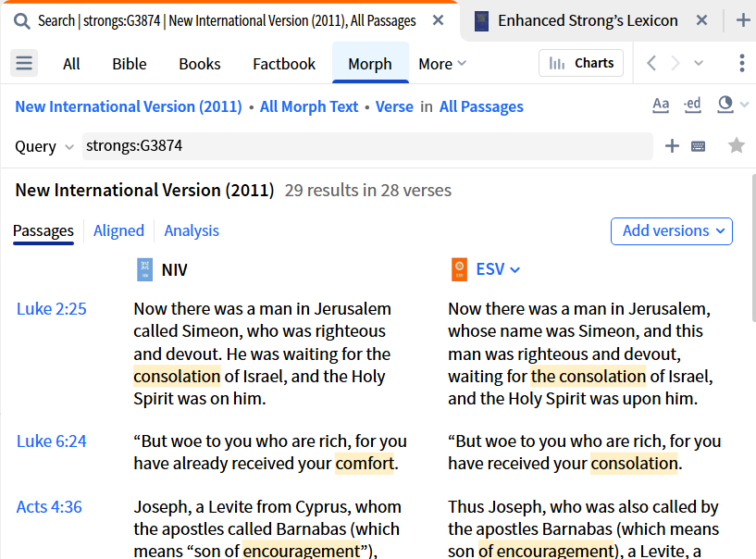
Task: Click the NIV book cover icon
Action: pos(144,269)
